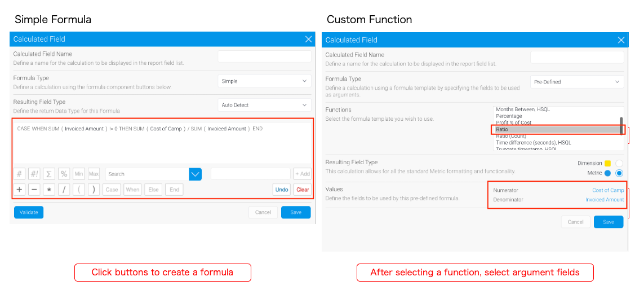644x294 pixels.
Task: Click the plus operator button
Action: click(x=19, y=190)
